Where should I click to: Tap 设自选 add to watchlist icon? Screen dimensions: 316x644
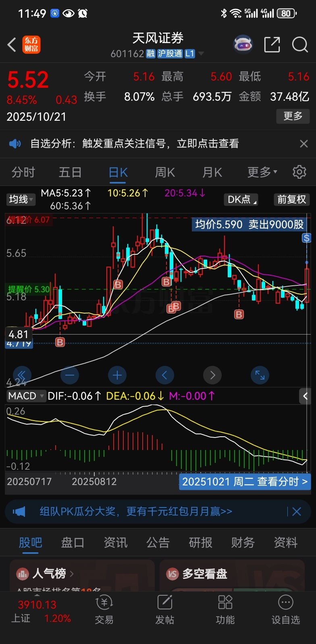(286, 610)
